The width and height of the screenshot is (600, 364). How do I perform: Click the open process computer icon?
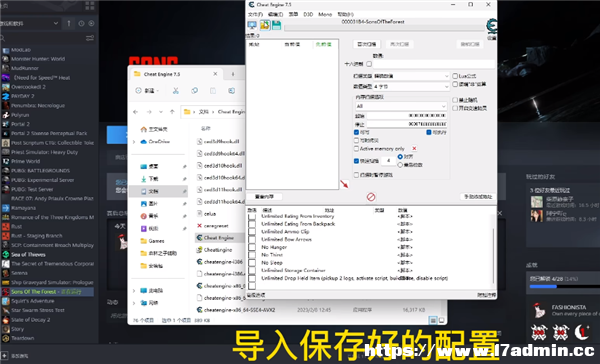[x=252, y=25]
